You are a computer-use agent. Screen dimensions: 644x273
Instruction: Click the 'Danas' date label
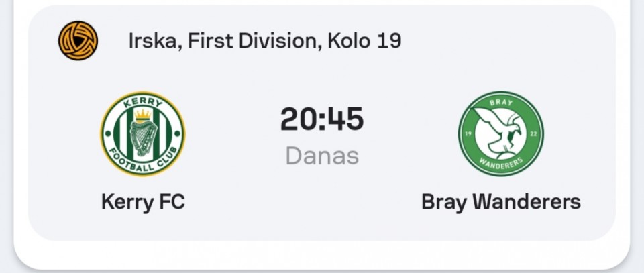click(322, 156)
